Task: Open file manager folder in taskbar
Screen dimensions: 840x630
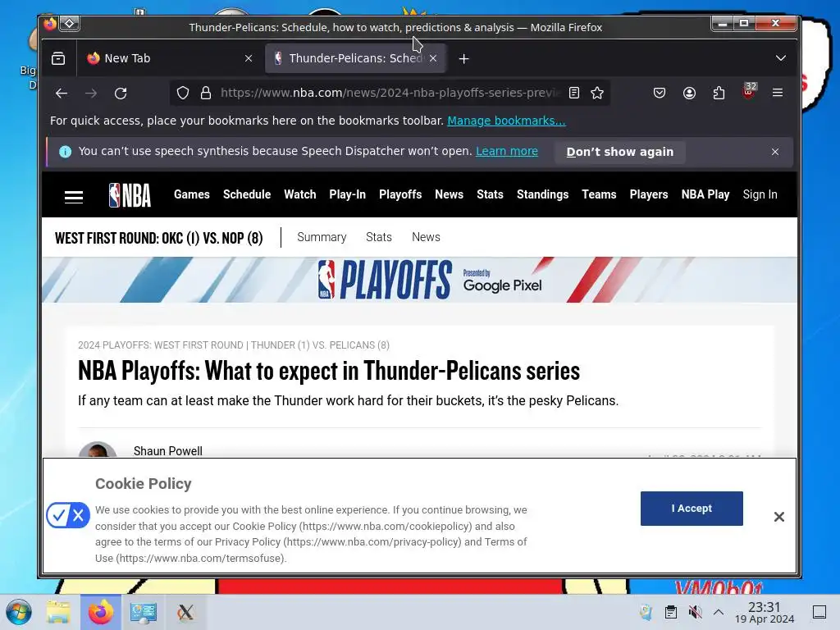Action: pos(58,612)
